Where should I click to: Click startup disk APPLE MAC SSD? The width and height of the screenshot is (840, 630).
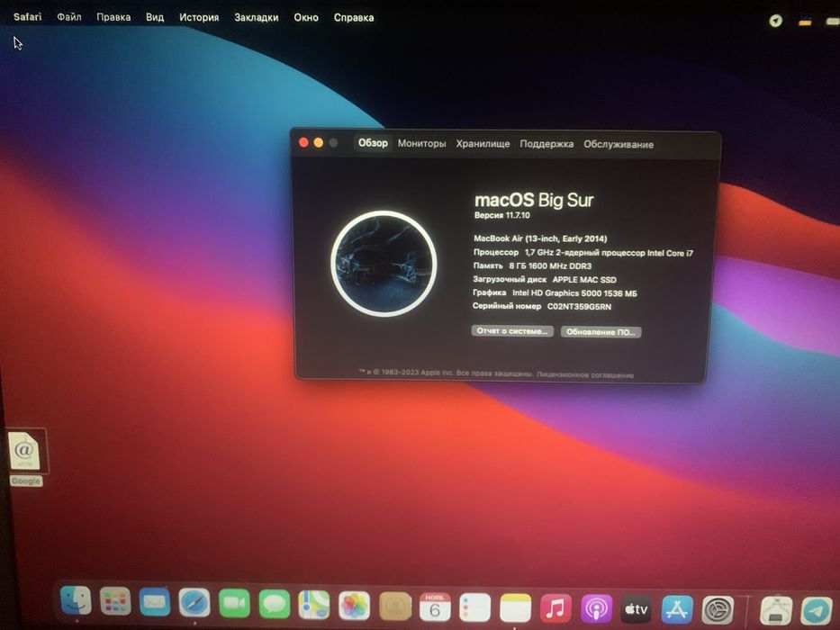[584, 280]
